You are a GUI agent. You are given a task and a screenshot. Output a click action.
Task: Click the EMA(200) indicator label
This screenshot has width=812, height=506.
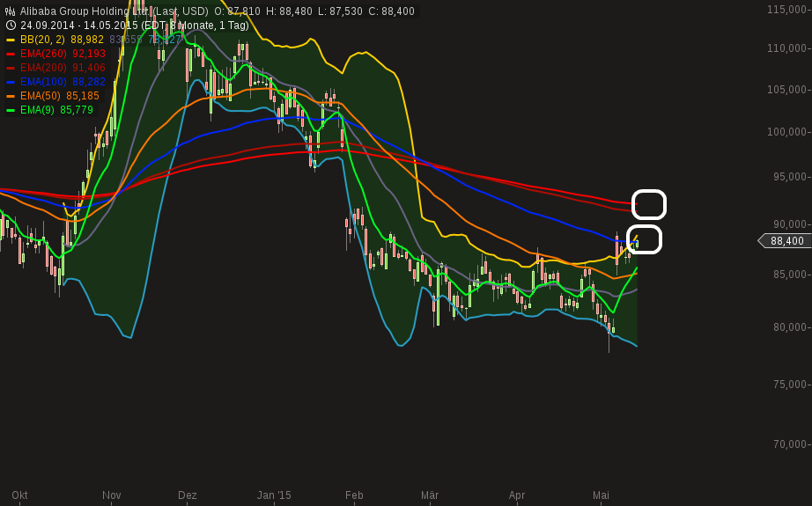pyautogui.click(x=44, y=67)
